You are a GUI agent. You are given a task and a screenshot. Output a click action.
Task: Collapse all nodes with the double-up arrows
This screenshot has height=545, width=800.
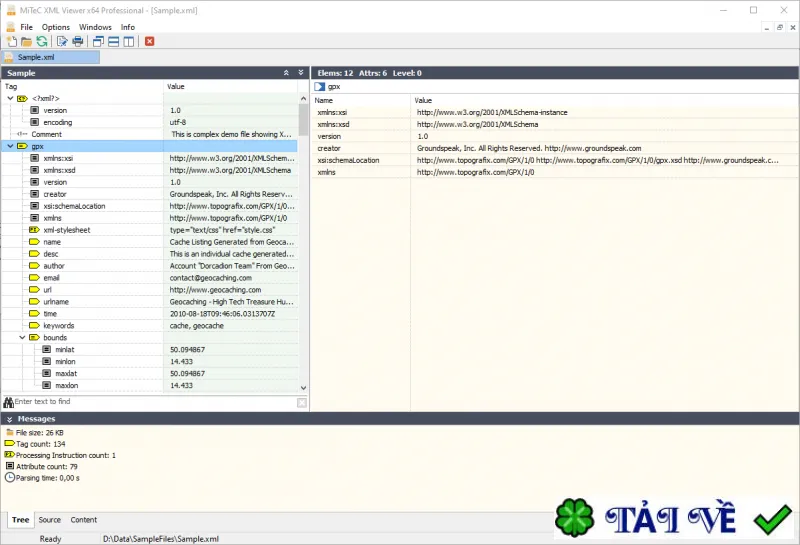point(286,73)
